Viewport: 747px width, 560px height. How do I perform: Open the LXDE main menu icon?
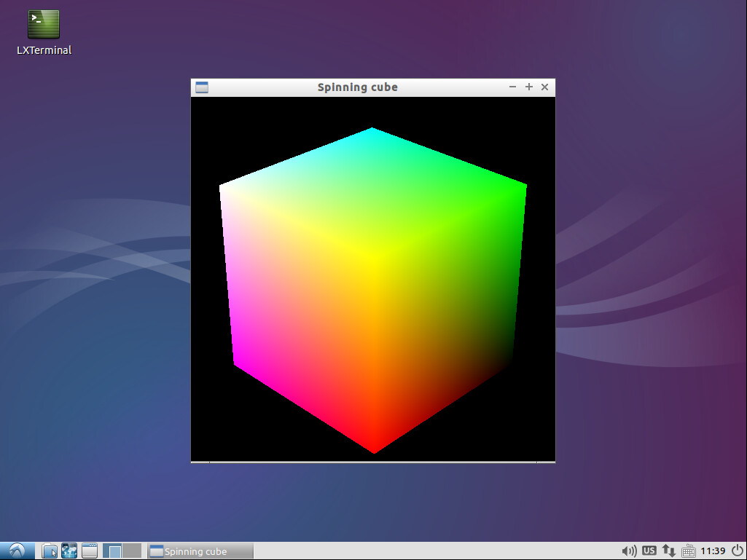[16, 551]
